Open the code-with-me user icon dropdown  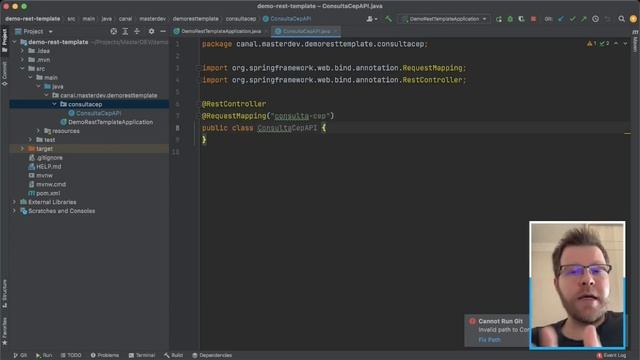point(371,19)
